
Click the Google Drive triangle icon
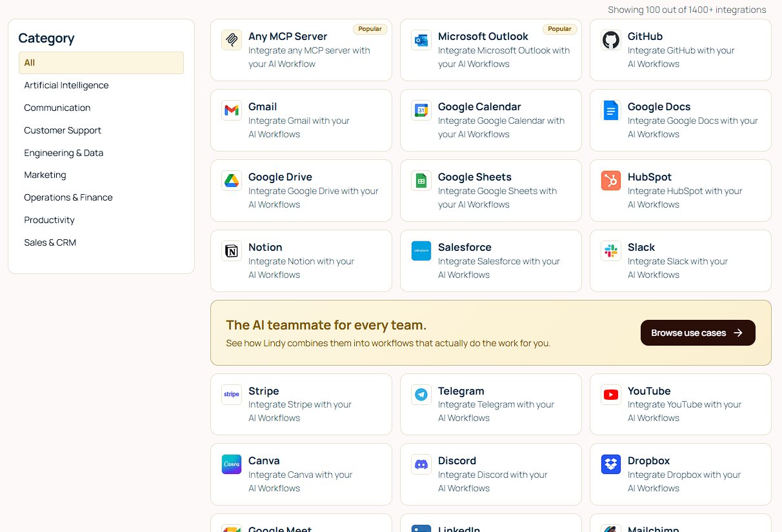(232, 181)
